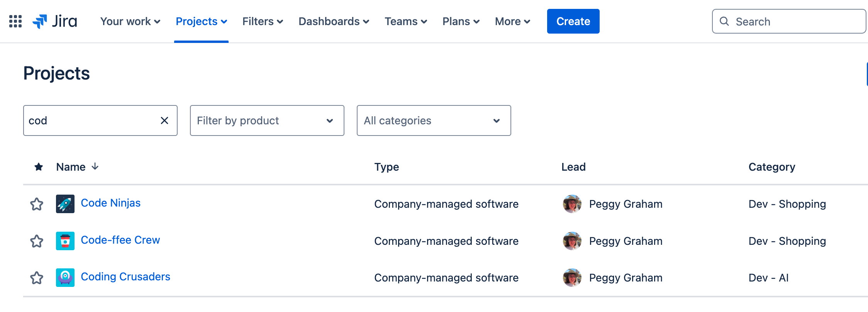Click Dev - Shopping in Code-ffee Crew row

click(x=787, y=241)
